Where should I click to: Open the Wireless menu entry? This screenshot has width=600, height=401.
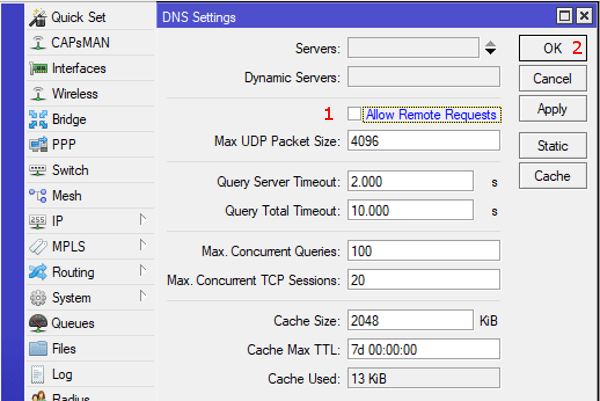click(90, 94)
